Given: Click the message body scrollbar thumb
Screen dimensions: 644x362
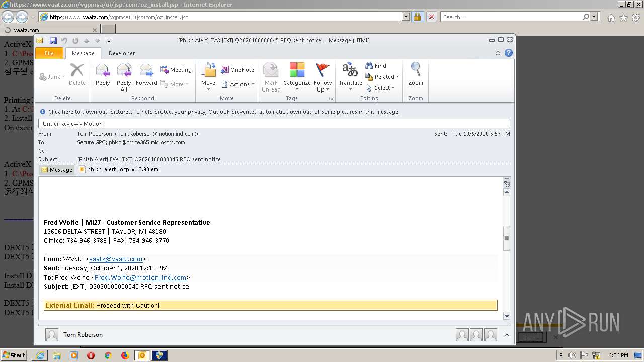Looking at the screenshot, I should tap(507, 238).
